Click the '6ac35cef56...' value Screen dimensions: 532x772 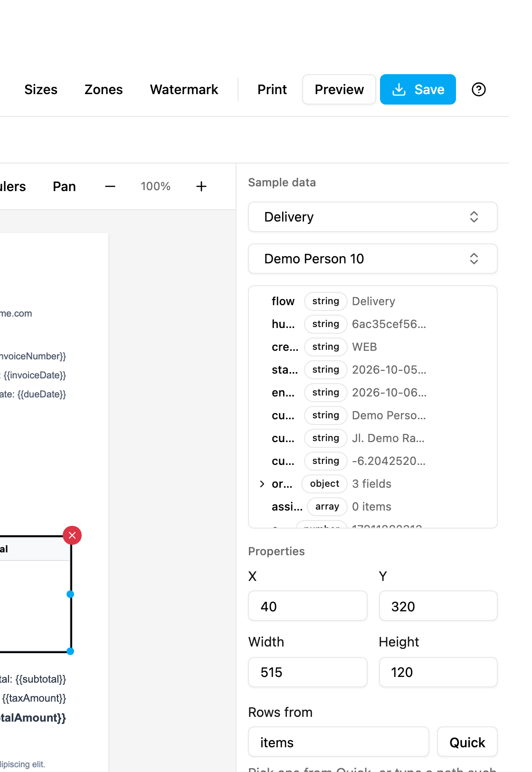coord(389,324)
